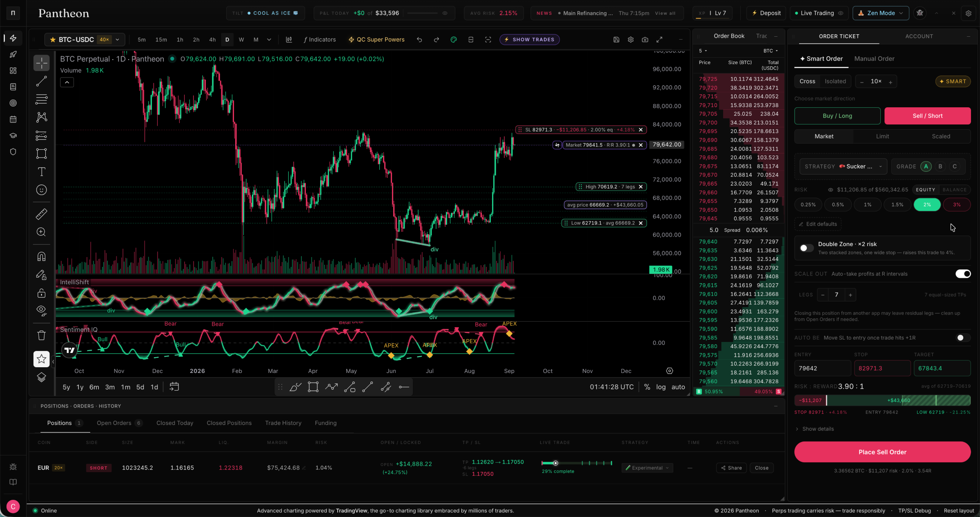The width and height of the screenshot is (980, 517).
Task: Increase legs count with plus stepper
Action: point(850,295)
